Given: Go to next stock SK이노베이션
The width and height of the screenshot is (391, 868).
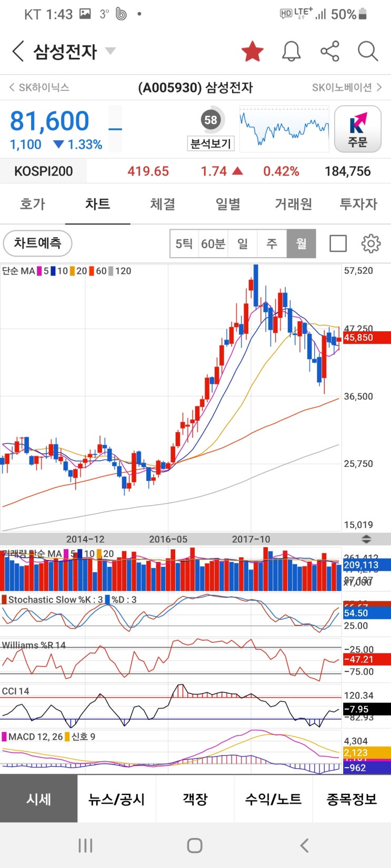Looking at the screenshot, I should pos(347,87).
